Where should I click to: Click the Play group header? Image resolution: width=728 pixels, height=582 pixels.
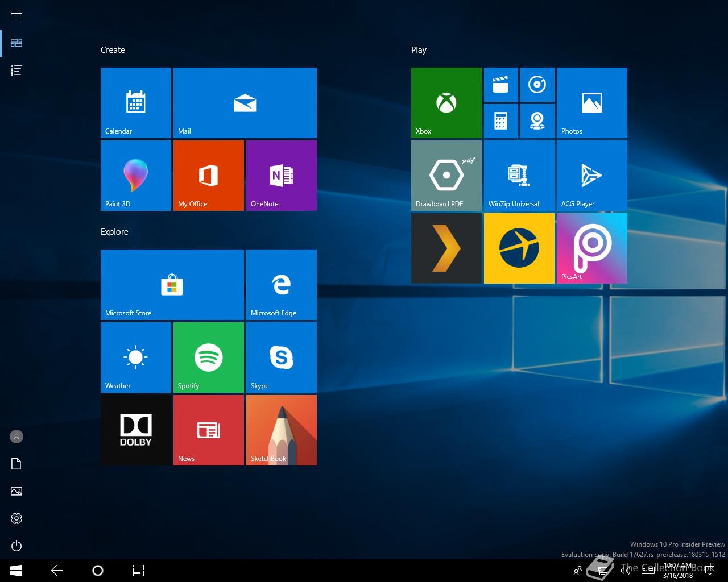pos(419,50)
